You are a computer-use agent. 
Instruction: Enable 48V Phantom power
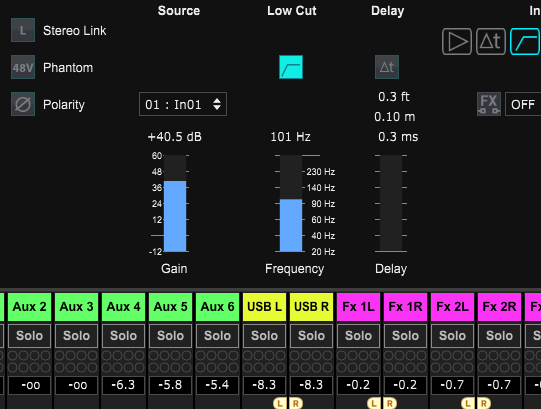pyautogui.click(x=23, y=67)
